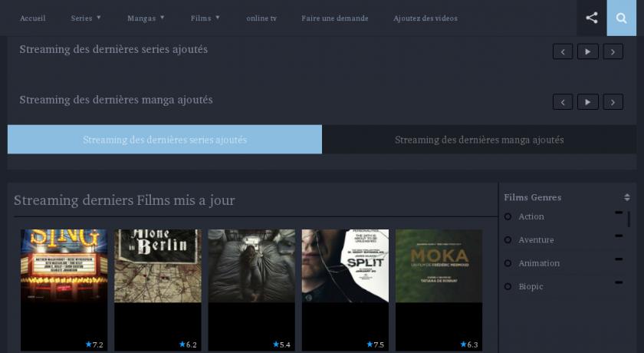Toggle the Films Genres sort arrows
Screen dimensions: 644x353
tap(627, 197)
